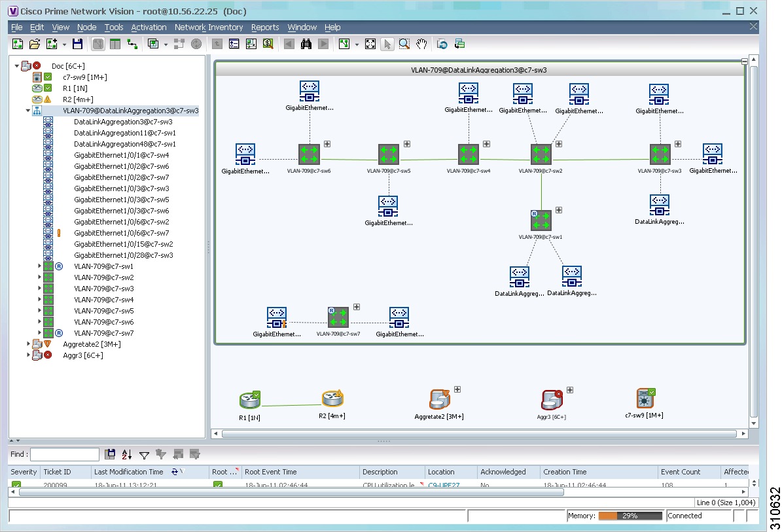Image resolution: width=782 pixels, height=532 pixels.
Task: Click the aggregate windows toolbar icon
Action: tap(153, 44)
